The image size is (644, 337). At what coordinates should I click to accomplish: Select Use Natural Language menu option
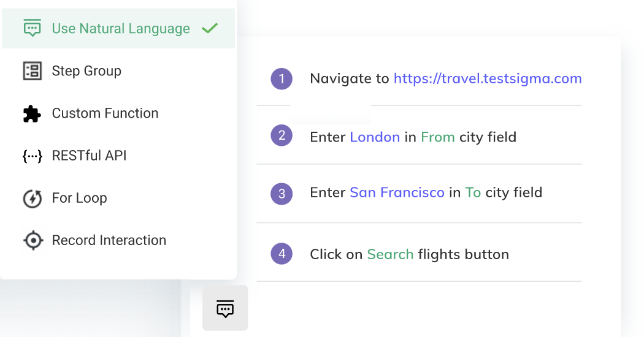[x=120, y=29]
